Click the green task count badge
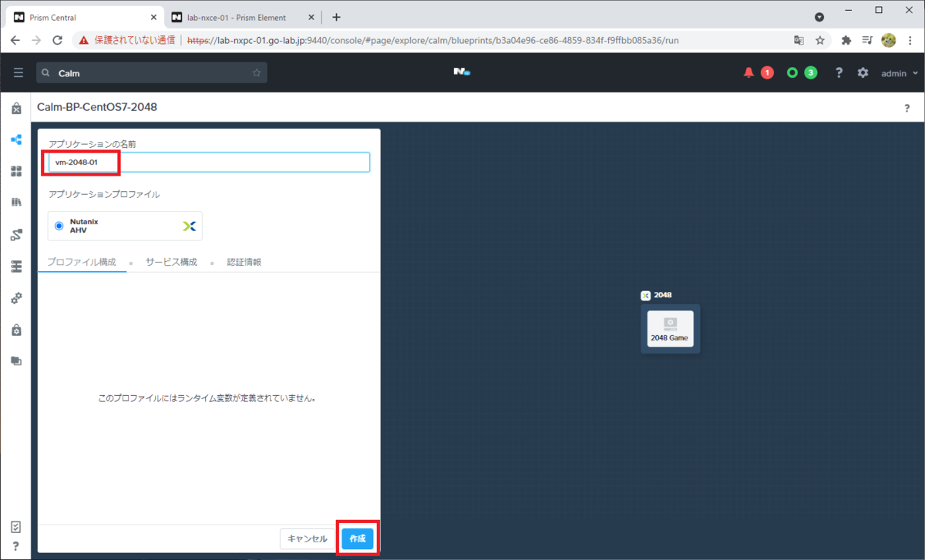925x560 pixels. click(810, 72)
